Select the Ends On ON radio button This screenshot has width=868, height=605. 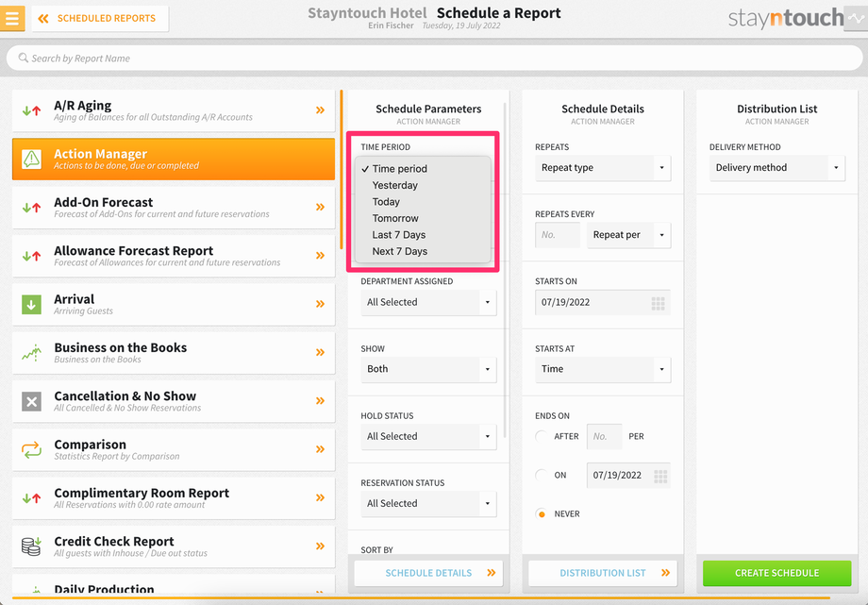pyautogui.click(x=542, y=476)
